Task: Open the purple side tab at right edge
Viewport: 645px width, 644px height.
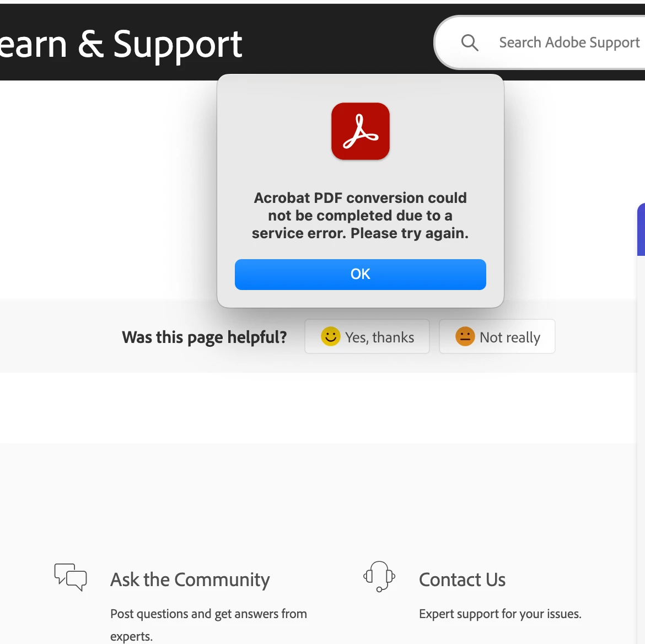Action: tap(641, 229)
